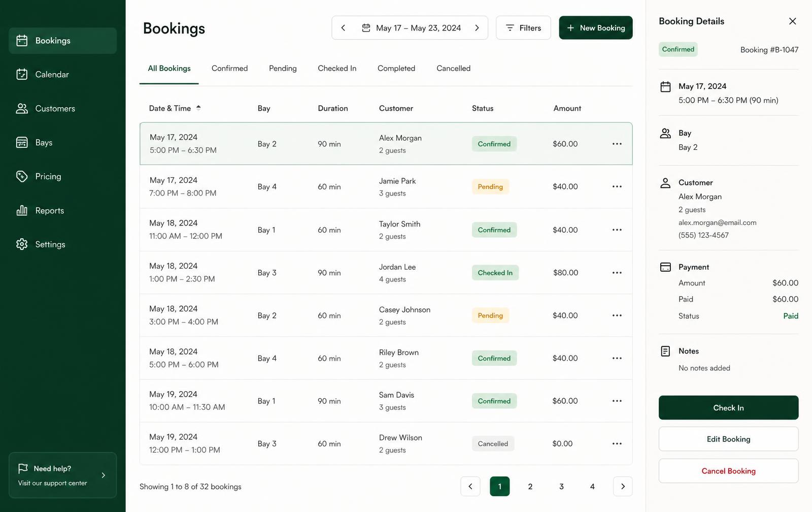This screenshot has width=812, height=512.
Task: Click the Notes document icon
Action: [665, 351]
